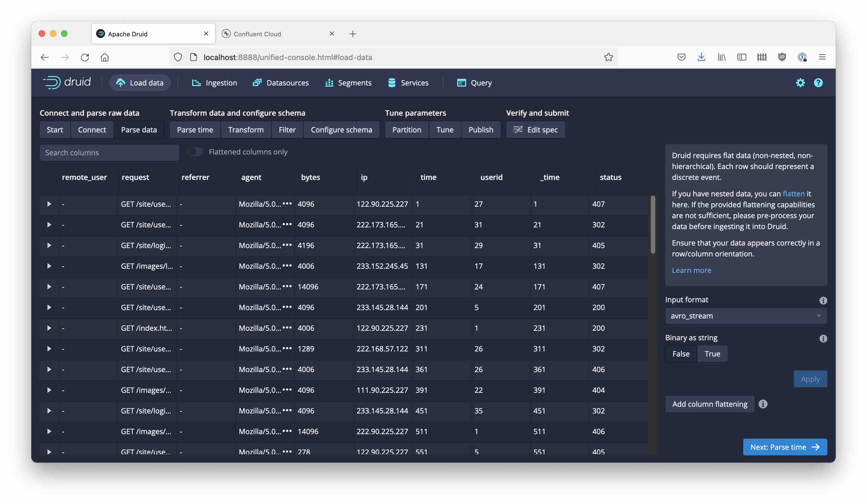Screen dimensions: 867x504
Task: Click the Search columns input field
Action: click(x=109, y=153)
